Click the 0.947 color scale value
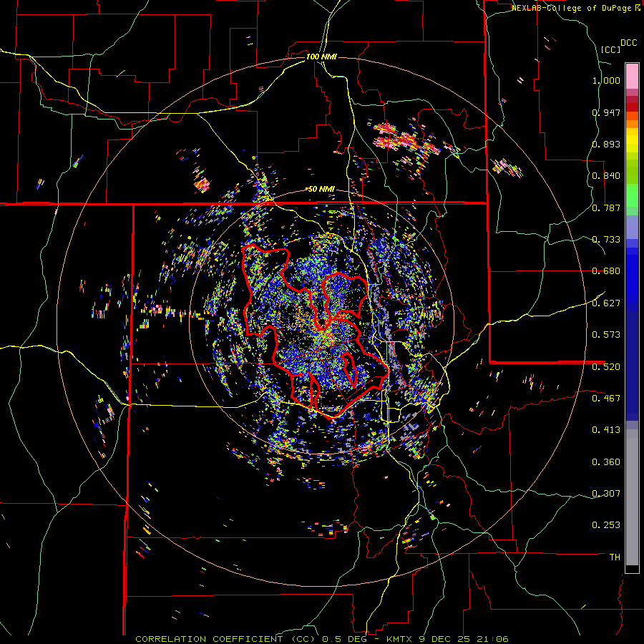 pyautogui.click(x=606, y=112)
